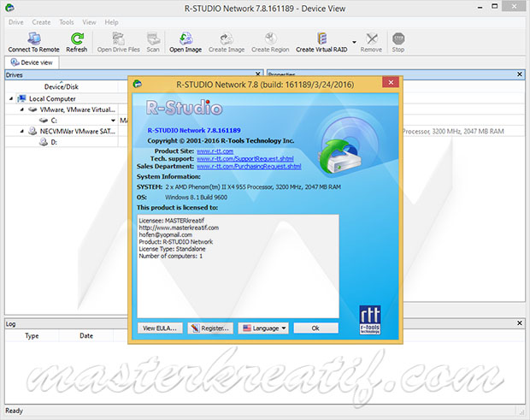Click the 'hofen@yopmail.com' text line

pyautogui.click(x=166, y=234)
